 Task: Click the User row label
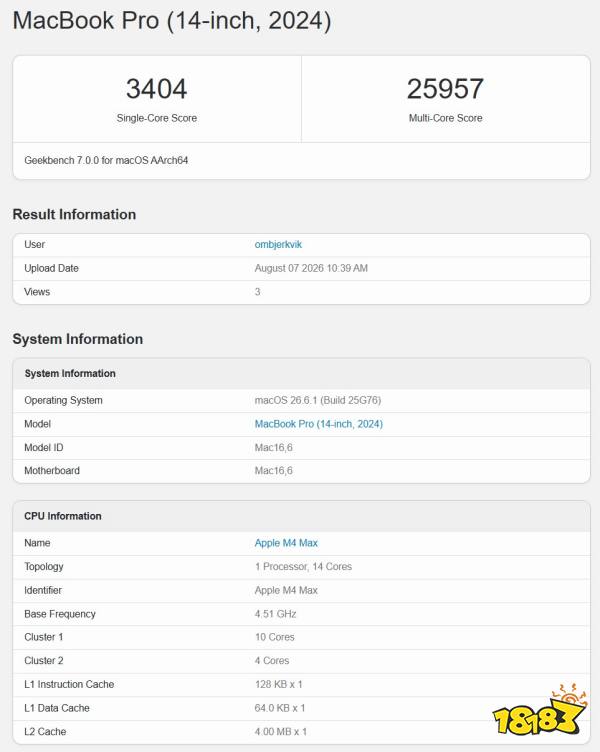(35, 245)
